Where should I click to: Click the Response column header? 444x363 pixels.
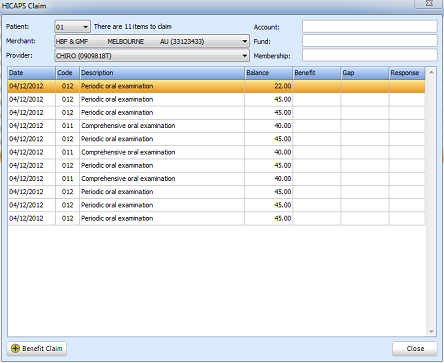click(x=407, y=73)
